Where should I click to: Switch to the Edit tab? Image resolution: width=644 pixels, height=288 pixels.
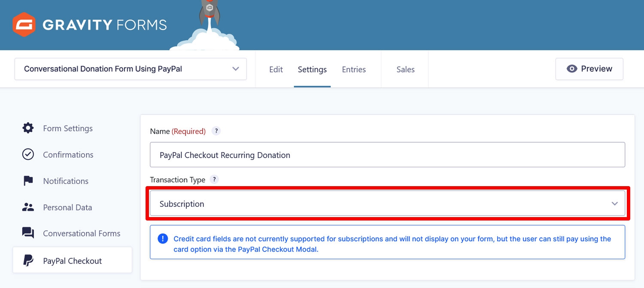(276, 69)
